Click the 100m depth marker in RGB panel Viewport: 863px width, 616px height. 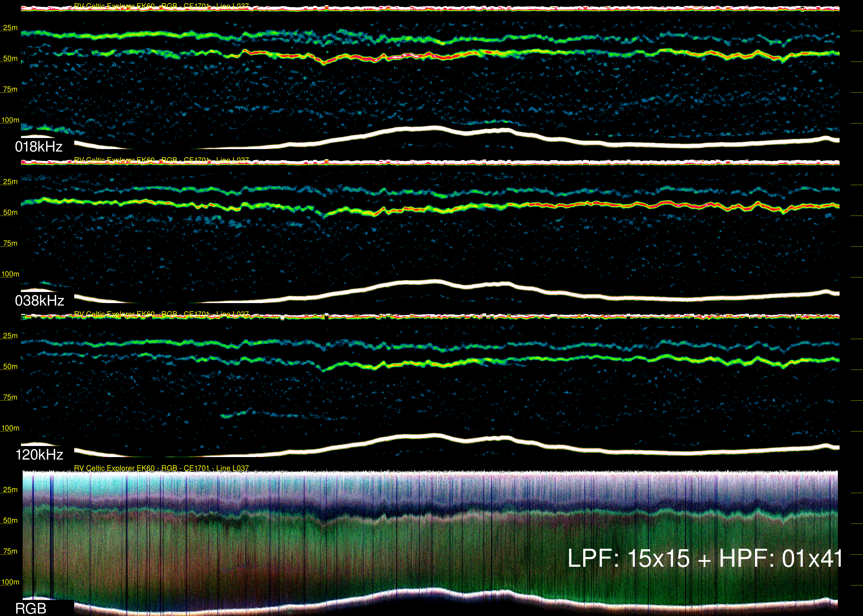[10, 582]
